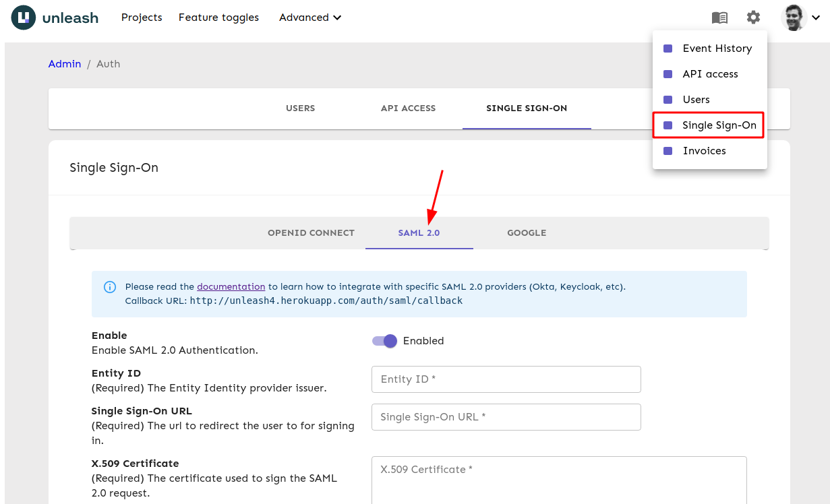
Task: Click the square icon beside API access
Action: (668, 74)
